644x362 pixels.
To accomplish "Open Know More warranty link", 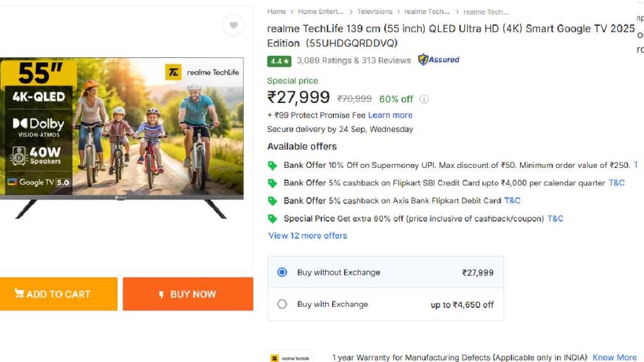I will pos(614,358).
